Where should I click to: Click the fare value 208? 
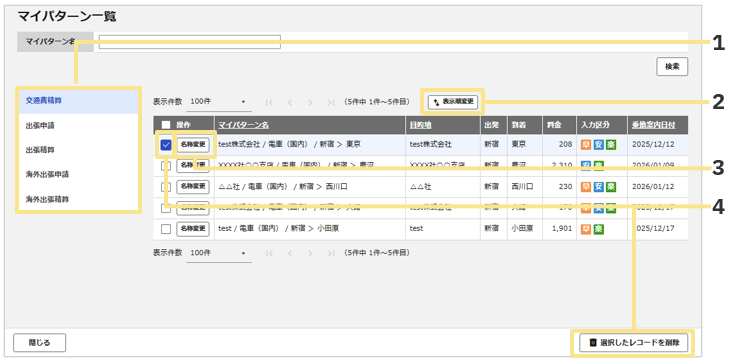[566, 145]
